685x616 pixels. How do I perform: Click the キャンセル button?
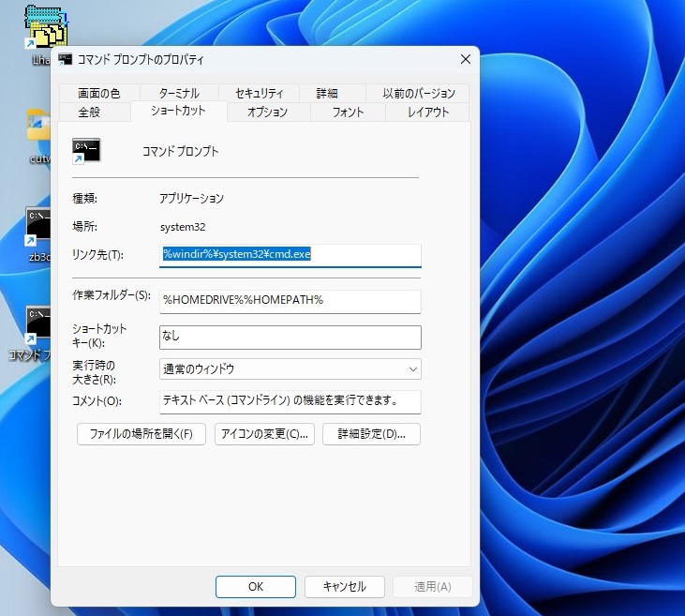[344, 586]
